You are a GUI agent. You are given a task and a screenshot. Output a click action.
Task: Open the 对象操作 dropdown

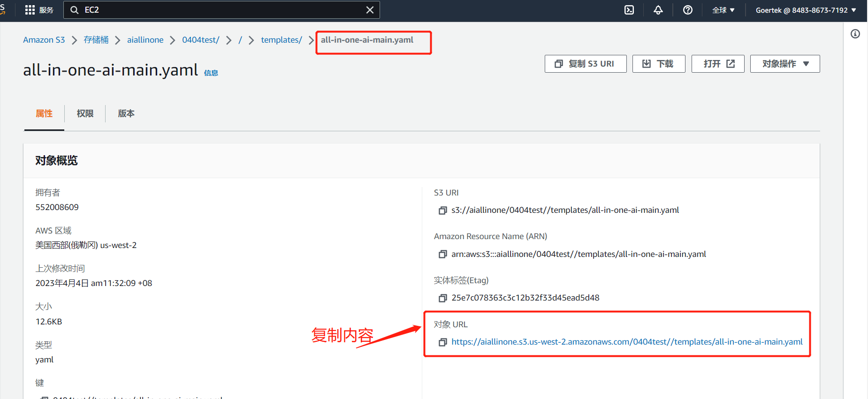coord(785,64)
